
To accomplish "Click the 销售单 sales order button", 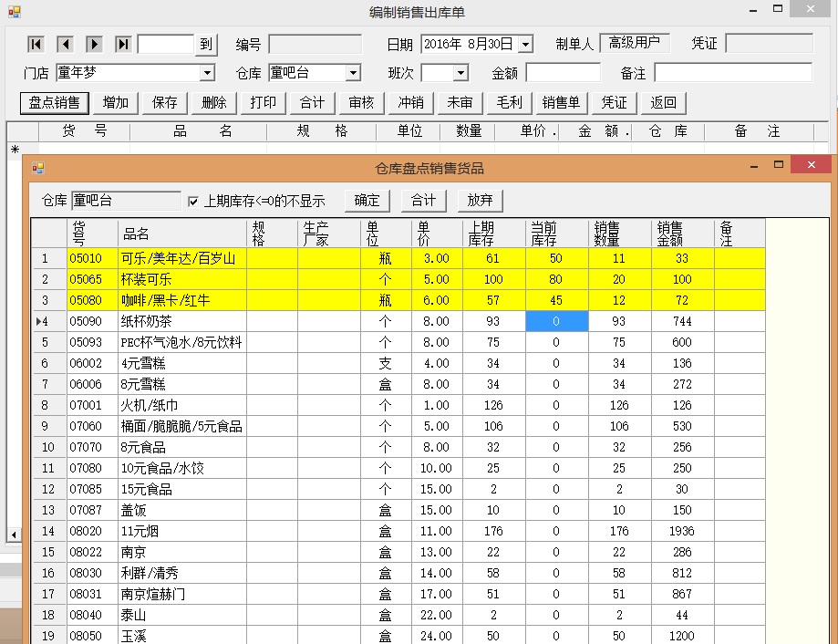I will (561, 102).
